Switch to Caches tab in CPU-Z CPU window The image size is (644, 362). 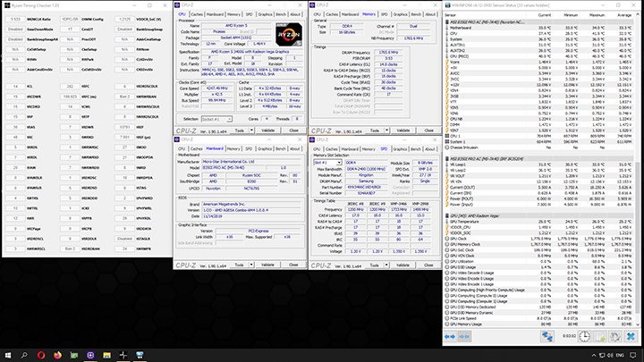pos(197,14)
